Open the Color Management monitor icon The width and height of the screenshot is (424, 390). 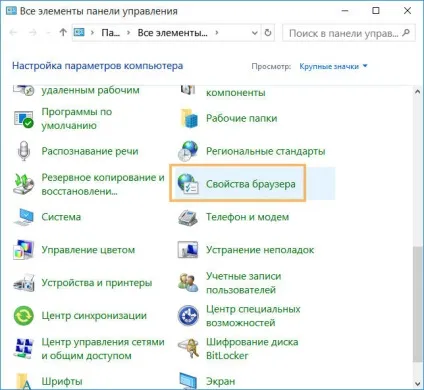point(24,250)
